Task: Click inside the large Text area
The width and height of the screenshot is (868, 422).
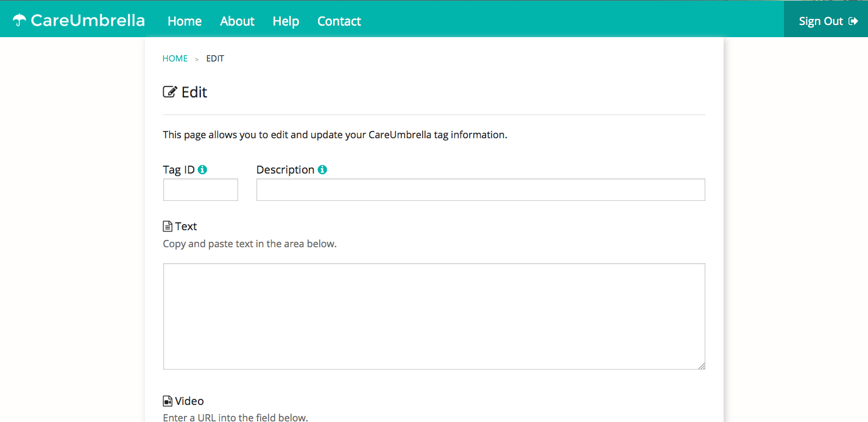Action: (x=434, y=316)
